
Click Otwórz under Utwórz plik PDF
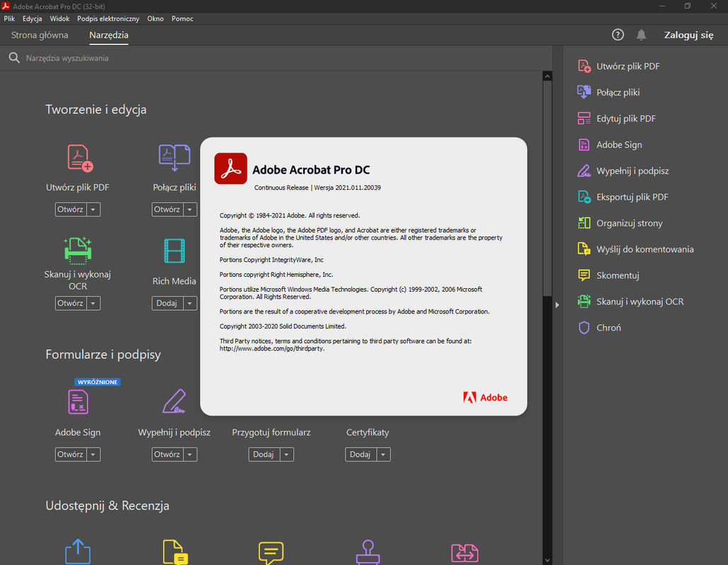click(x=71, y=210)
